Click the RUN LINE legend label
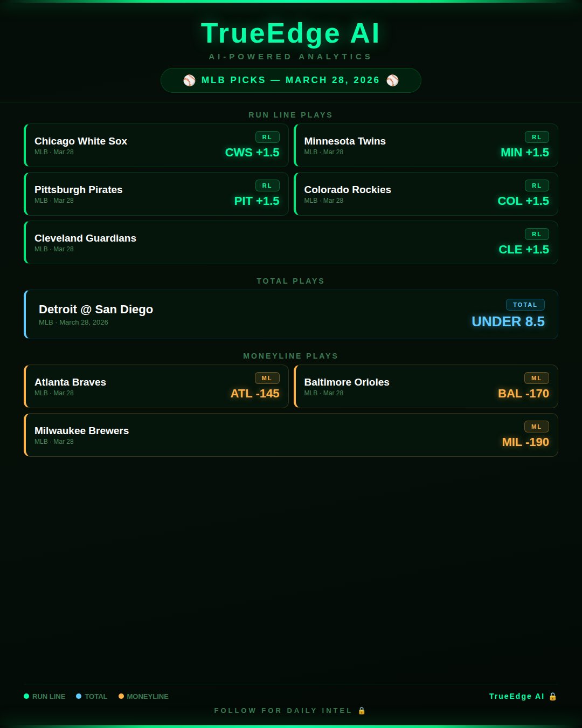 48,697
